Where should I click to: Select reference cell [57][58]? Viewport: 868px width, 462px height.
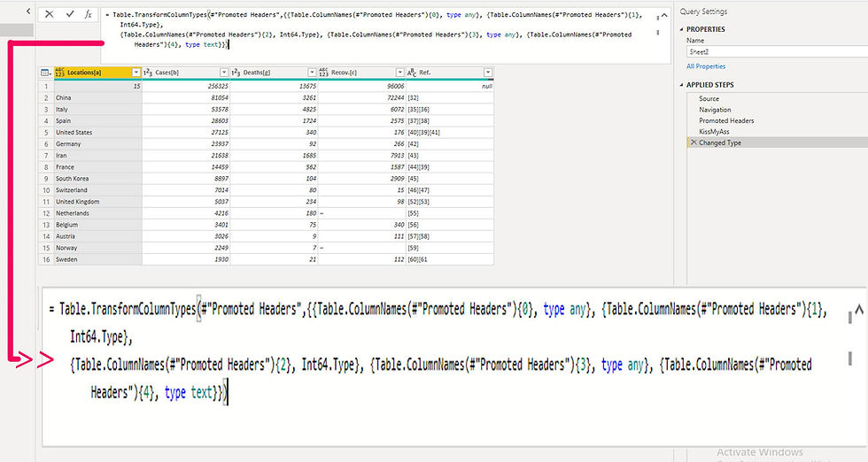point(450,236)
